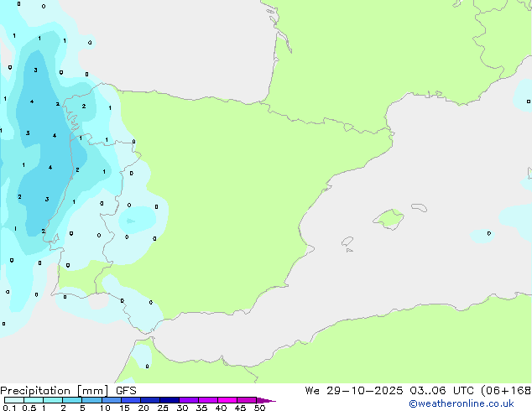Click the 'GFS' model label
This screenshot has width=532, height=411.
coord(126,391)
